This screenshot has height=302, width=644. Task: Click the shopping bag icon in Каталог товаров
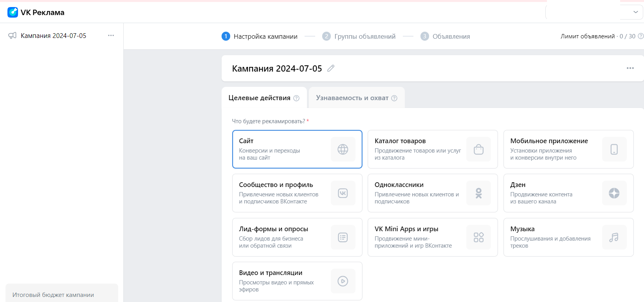coord(478,149)
